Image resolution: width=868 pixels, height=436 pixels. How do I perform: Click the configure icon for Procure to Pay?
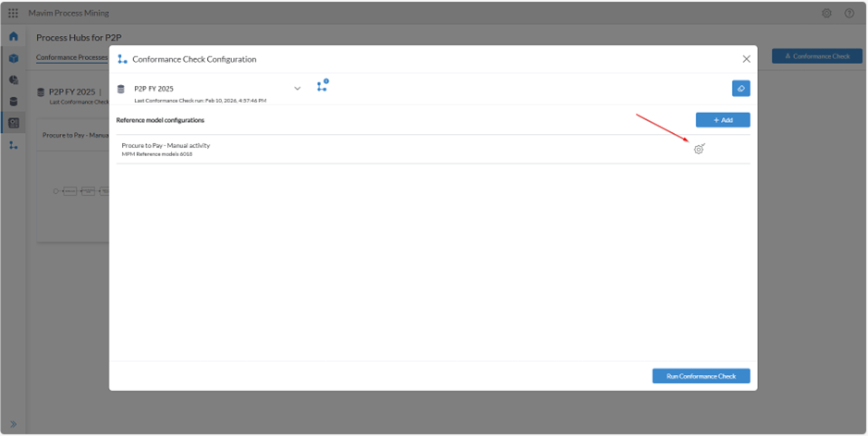pyautogui.click(x=699, y=149)
